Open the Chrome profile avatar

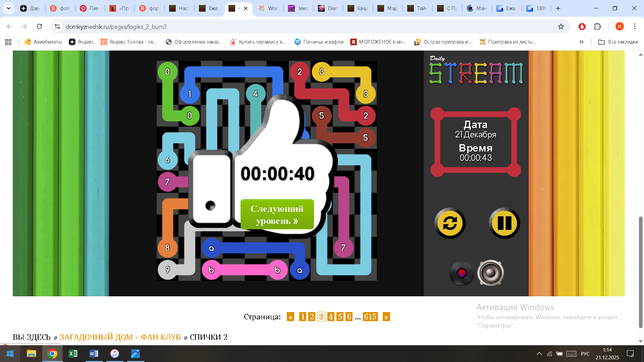pyautogui.click(x=620, y=26)
